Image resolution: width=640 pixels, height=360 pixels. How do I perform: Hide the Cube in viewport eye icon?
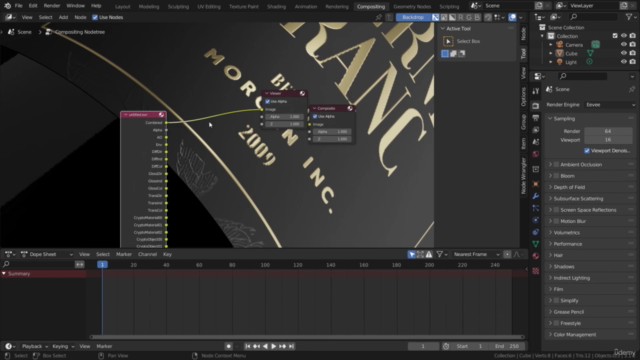point(623,53)
